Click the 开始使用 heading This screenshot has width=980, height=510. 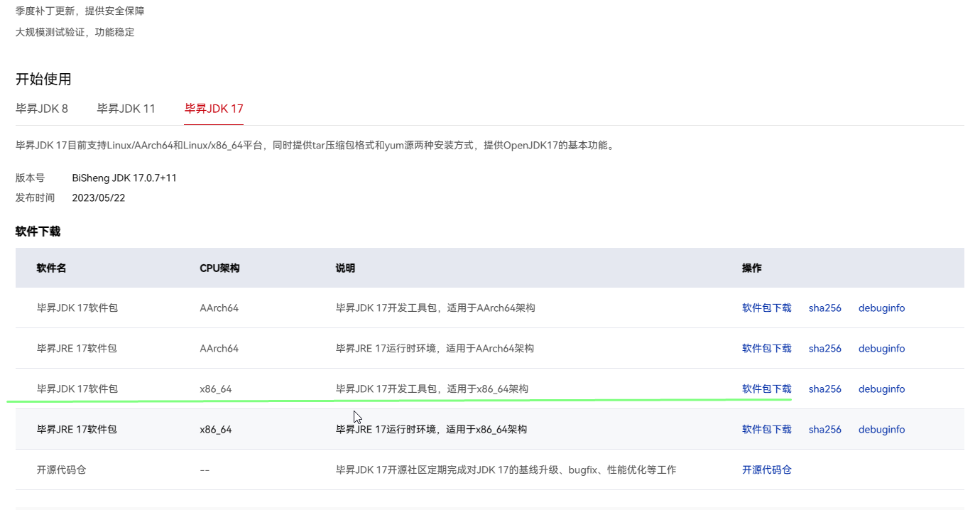[43, 79]
